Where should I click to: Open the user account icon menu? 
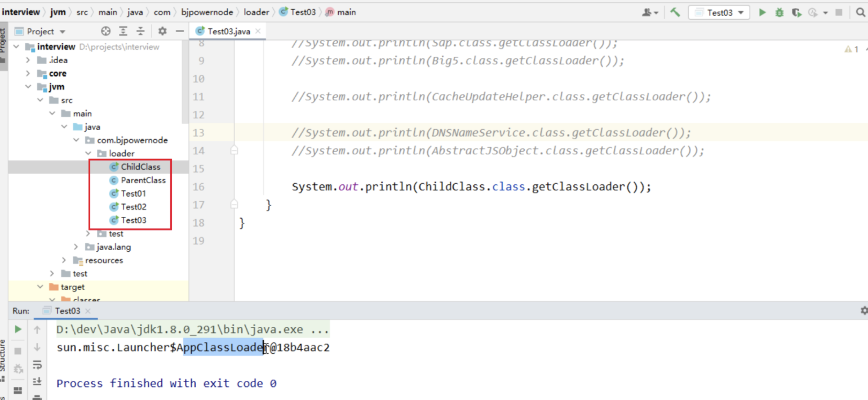coord(650,12)
